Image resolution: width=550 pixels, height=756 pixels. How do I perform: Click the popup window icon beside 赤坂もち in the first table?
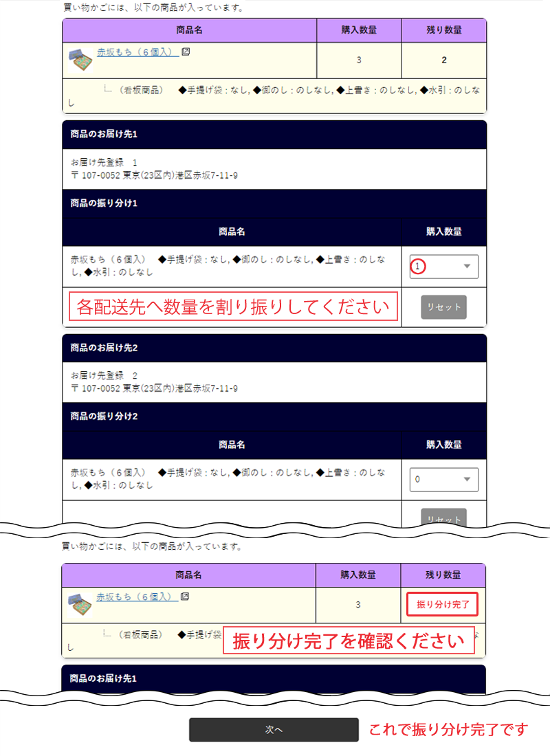[186, 52]
